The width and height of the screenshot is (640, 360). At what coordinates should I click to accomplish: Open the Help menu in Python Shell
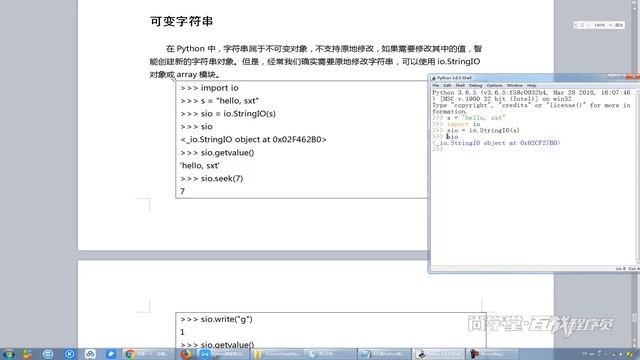pos(531,86)
